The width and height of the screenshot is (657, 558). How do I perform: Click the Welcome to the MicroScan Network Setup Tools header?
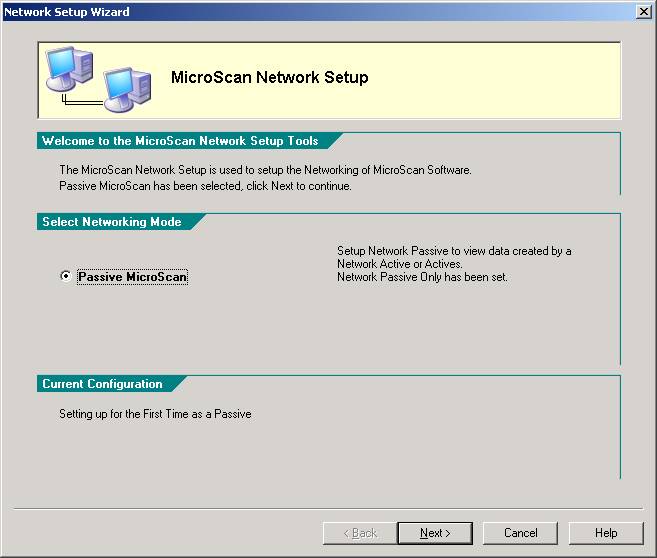click(x=180, y=141)
